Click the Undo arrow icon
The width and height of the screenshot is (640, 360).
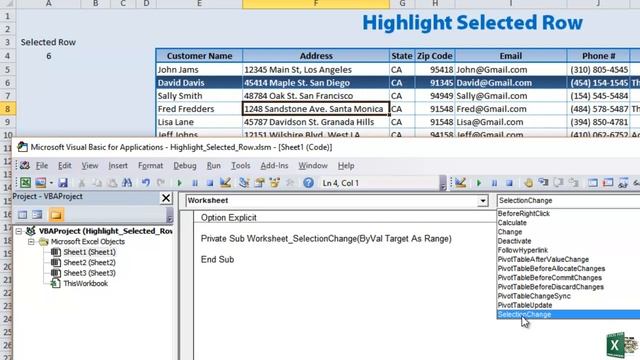pyautogui.click(x=145, y=183)
